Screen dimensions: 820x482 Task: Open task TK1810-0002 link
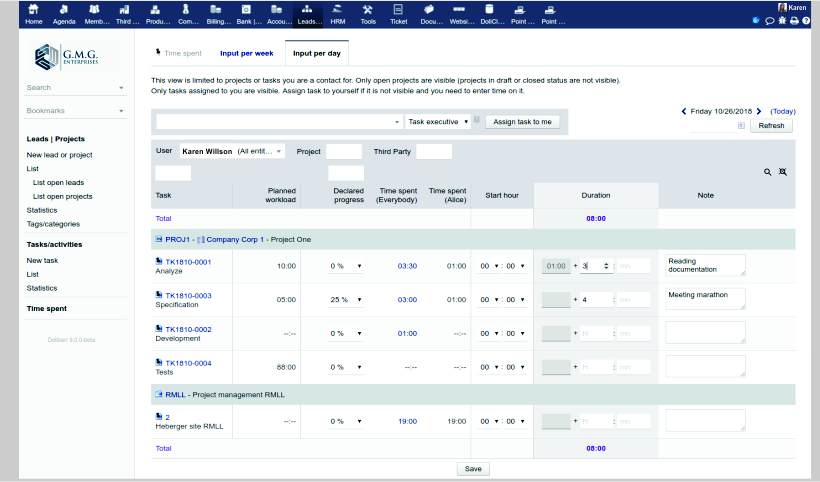pos(187,329)
